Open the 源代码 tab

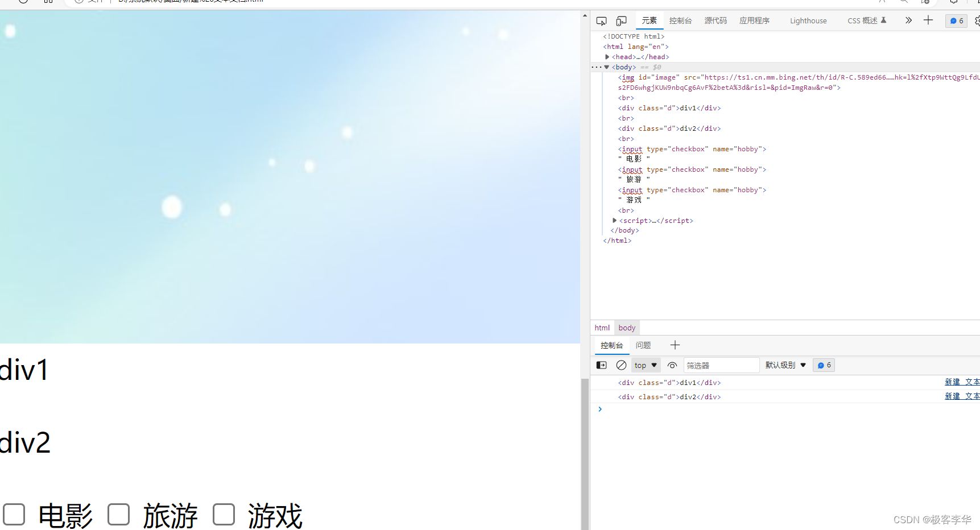716,20
